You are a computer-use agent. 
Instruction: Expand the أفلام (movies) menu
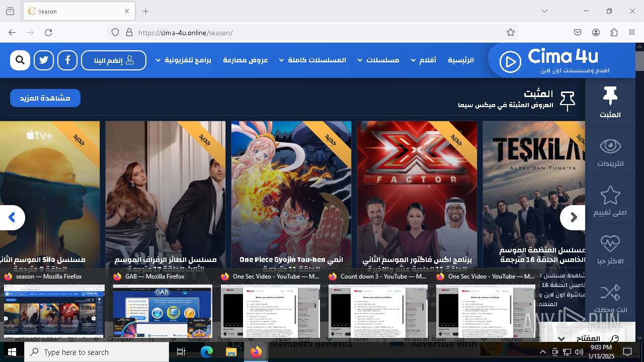pos(424,60)
